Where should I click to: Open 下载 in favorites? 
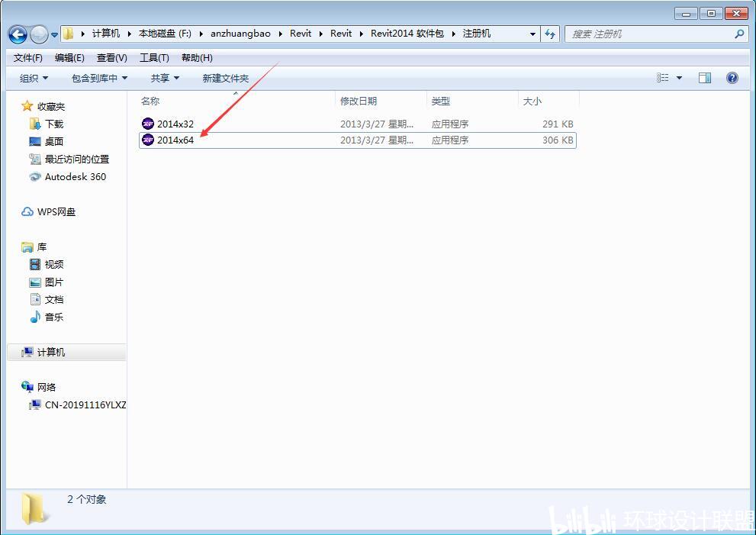(54, 124)
